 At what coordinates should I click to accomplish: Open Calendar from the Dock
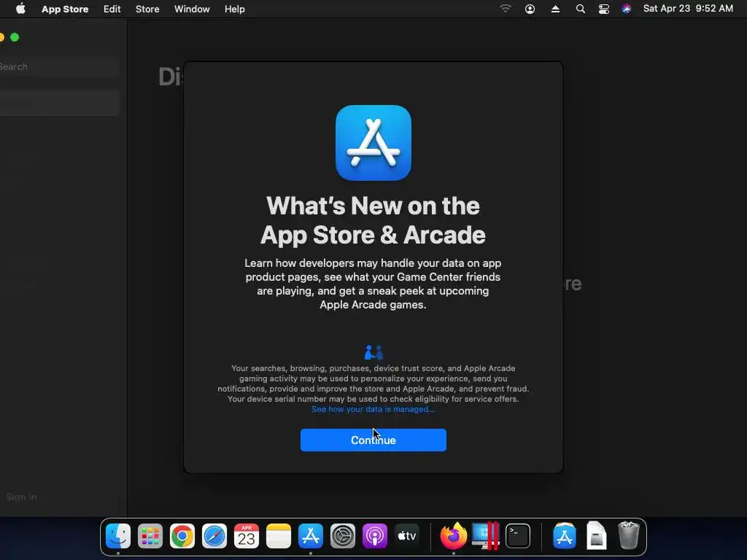pyautogui.click(x=247, y=536)
